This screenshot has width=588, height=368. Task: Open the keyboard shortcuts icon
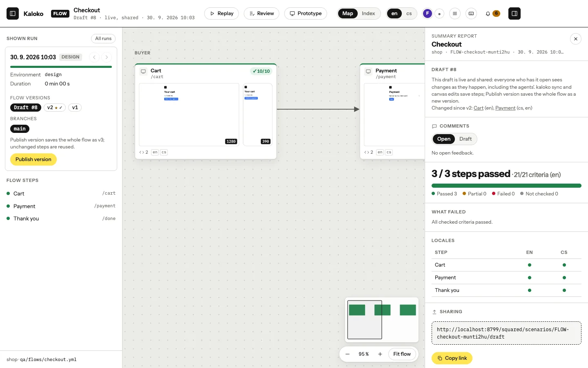coord(471,13)
